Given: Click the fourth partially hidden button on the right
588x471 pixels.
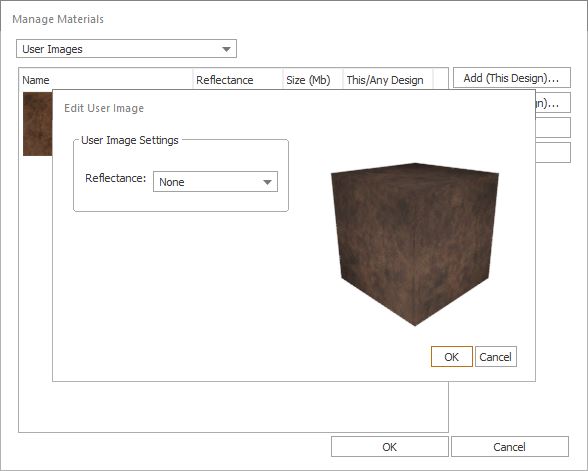Looking at the screenshot, I should tap(553, 152).
